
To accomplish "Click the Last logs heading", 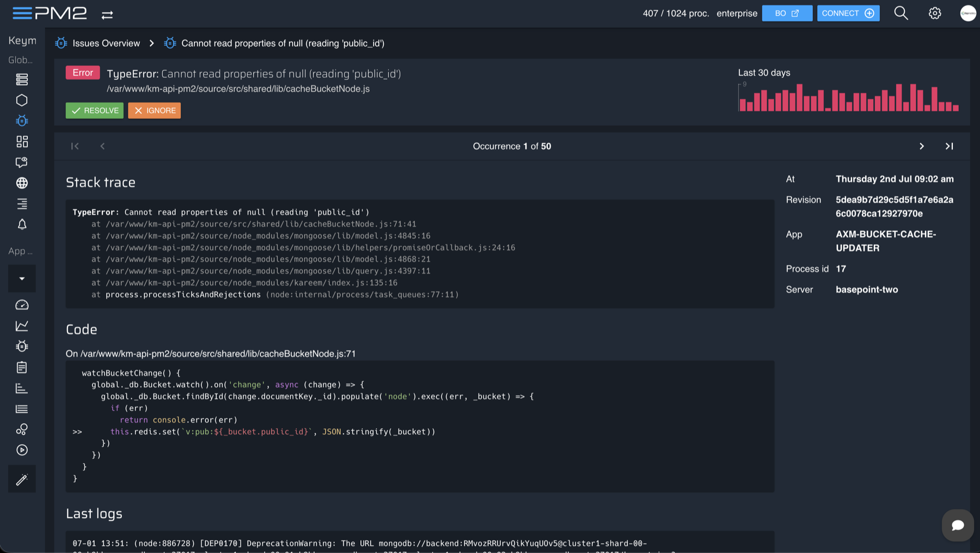I will click(94, 514).
